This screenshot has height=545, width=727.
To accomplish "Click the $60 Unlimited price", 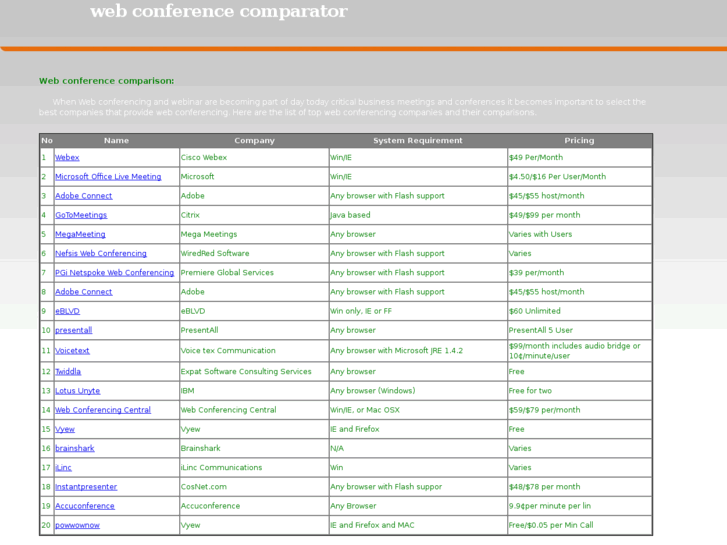I will (x=580, y=311).
